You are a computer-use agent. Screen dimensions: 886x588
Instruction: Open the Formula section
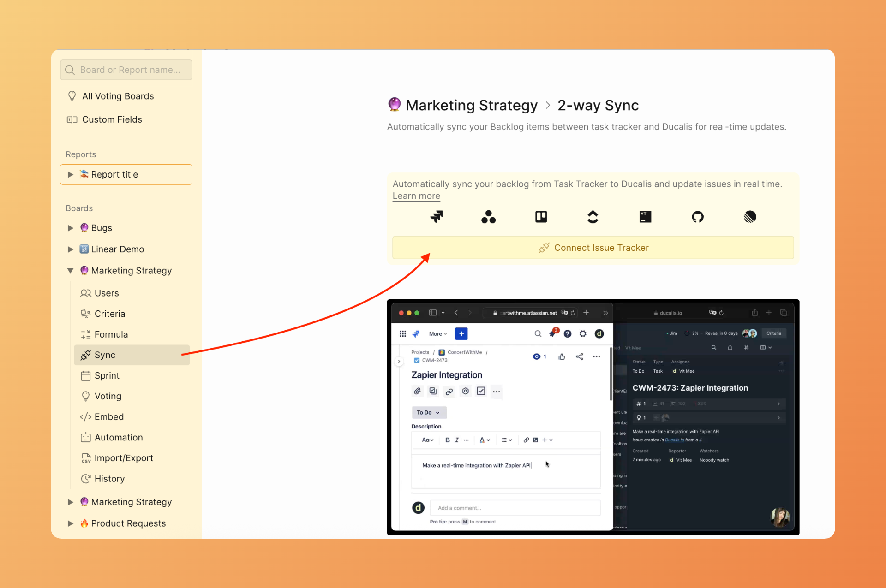pyautogui.click(x=111, y=334)
